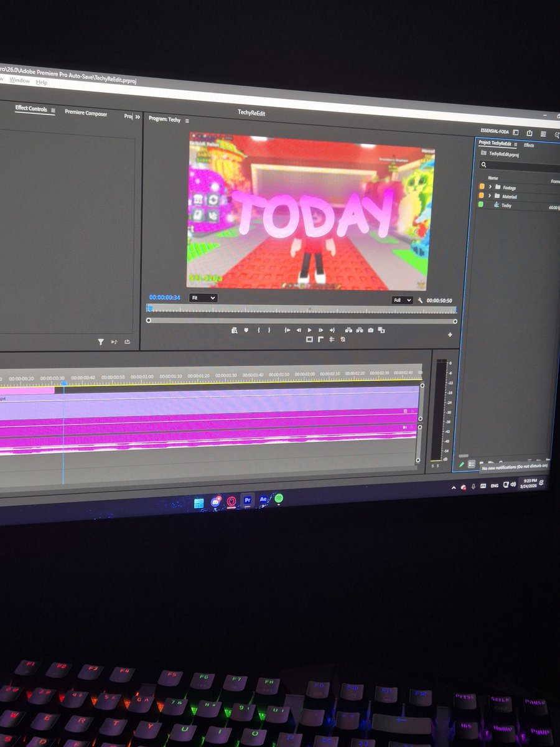This screenshot has height=747, width=560.
Task: Open the Button Editor plus icon
Action: 450,335
